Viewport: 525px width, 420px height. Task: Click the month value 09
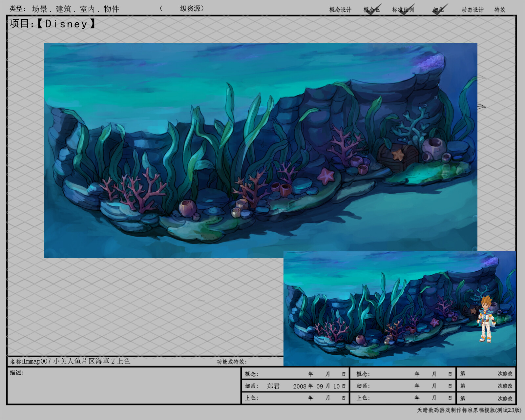(320, 387)
